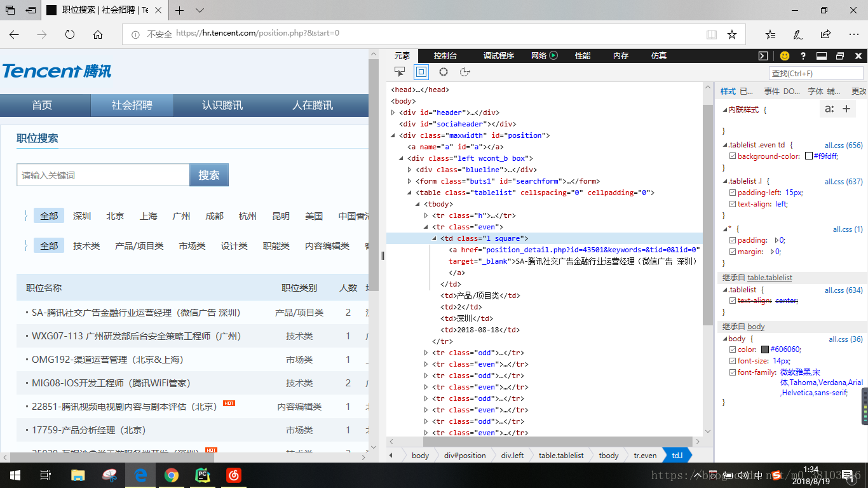Open all.css (656) source link
This screenshot has width=868, height=488.
coord(844,146)
